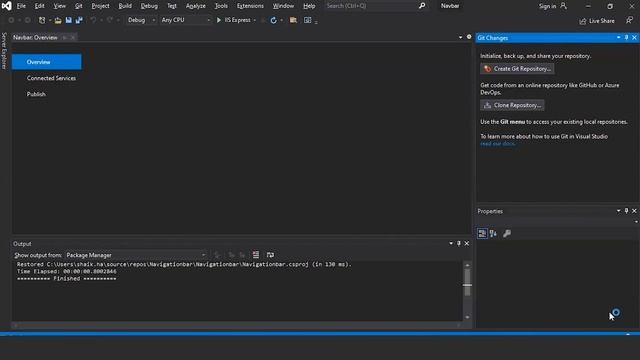The width and height of the screenshot is (640, 360).
Task: Click the Save All icon
Action: tap(79, 20)
